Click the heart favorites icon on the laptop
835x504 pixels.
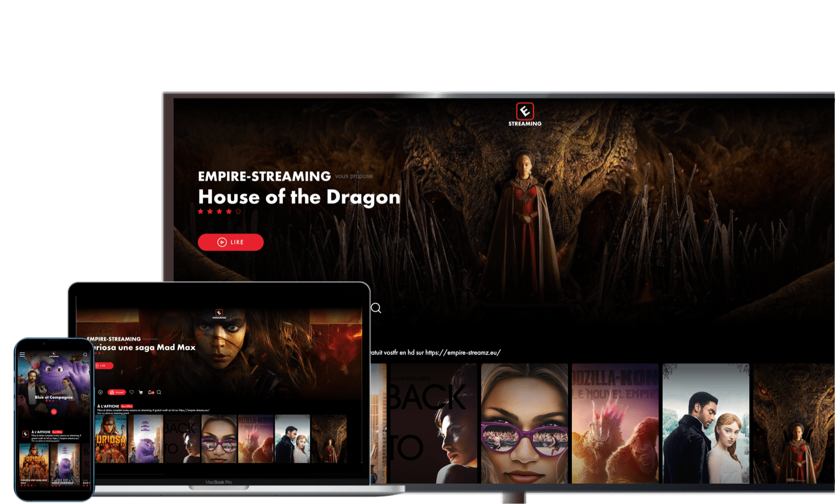point(132,392)
